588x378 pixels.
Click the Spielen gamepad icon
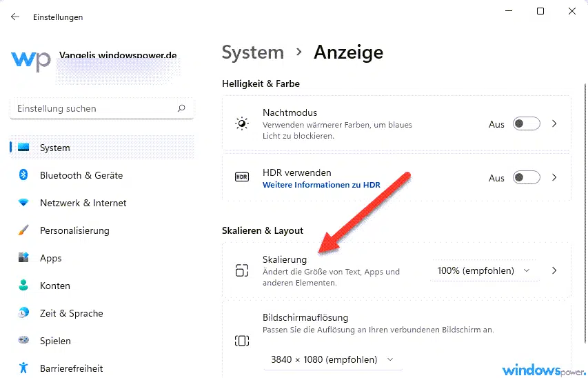pos(23,341)
